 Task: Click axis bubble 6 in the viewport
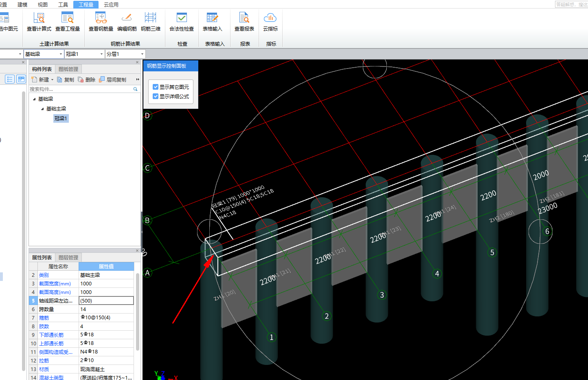point(547,231)
